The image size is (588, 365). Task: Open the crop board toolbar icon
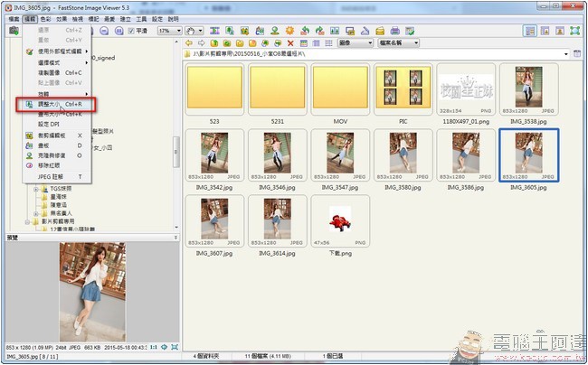pos(244,31)
